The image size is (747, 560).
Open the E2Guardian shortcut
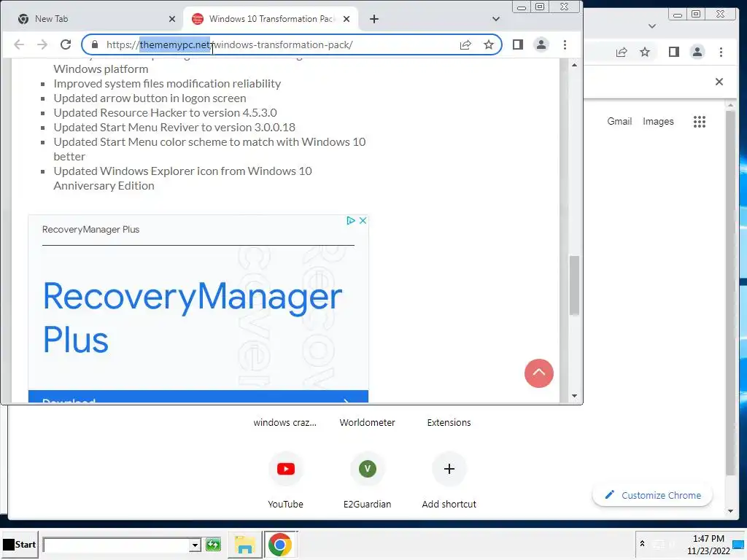[x=368, y=469]
